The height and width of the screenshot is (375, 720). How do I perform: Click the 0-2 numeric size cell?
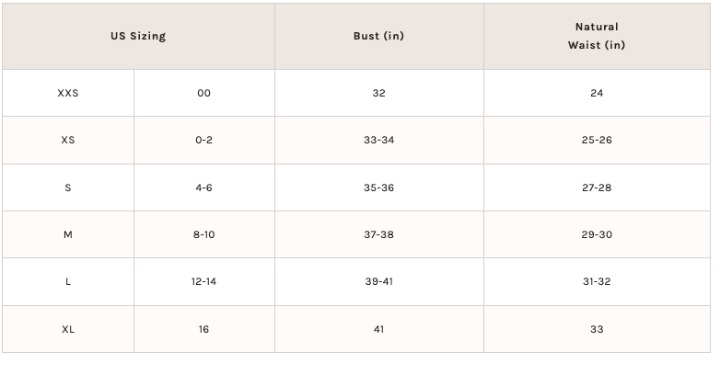(204, 140)
